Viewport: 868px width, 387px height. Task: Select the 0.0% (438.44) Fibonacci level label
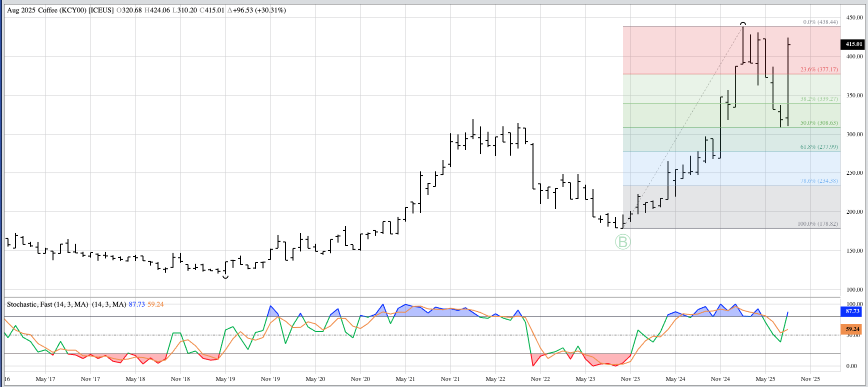[x=820, y=22]
